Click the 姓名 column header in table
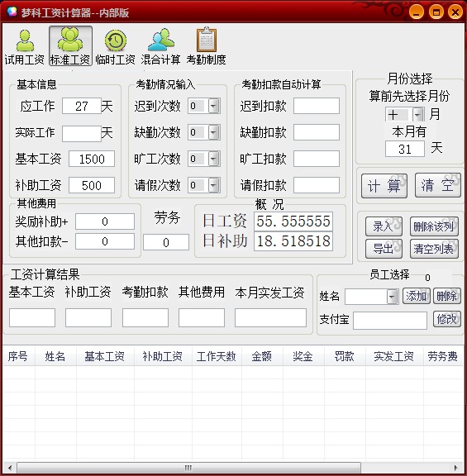 55,356
